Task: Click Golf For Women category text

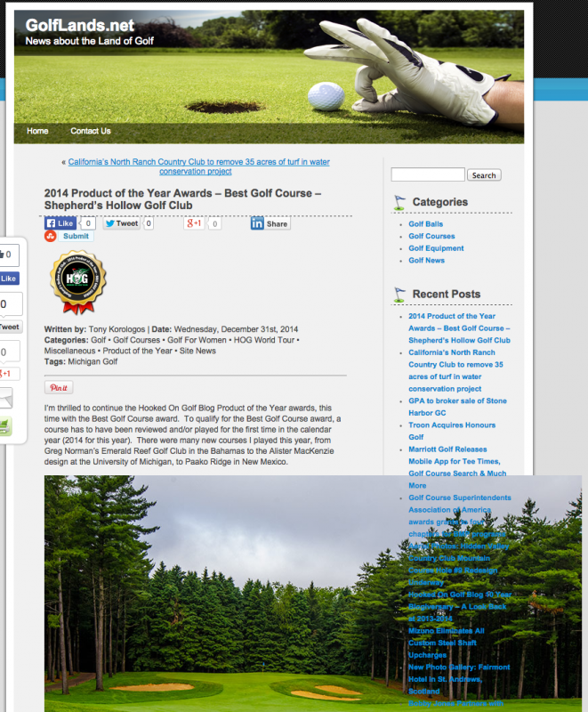Action: click(x=197, y=340)
